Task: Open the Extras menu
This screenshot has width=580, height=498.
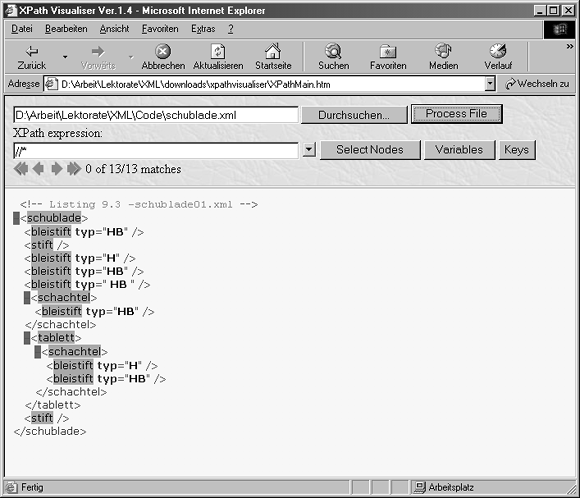Action: point(203,29)
